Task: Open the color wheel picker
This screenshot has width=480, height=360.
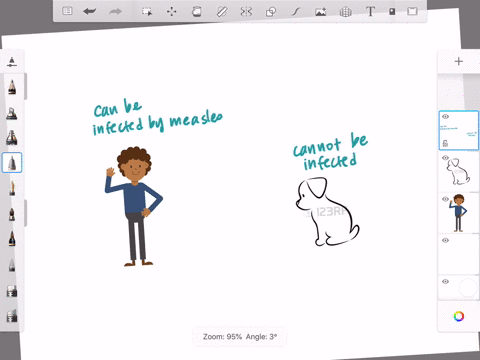Action: (x=459, y=316)
